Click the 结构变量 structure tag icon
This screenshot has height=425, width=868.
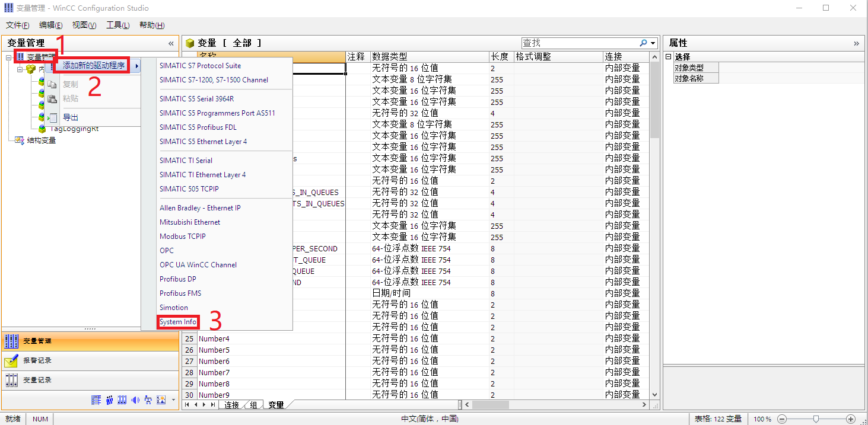pyautogui.click(x=19, y=140)
